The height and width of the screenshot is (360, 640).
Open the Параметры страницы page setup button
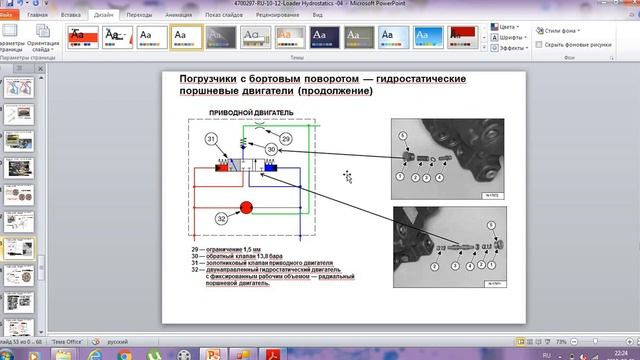(x=10, y=38)
